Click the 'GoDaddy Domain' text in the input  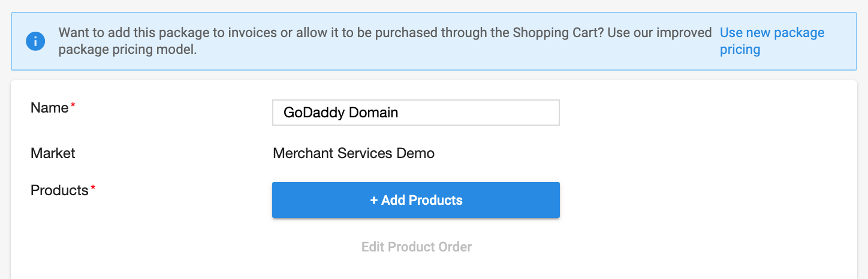pos(340,113)
